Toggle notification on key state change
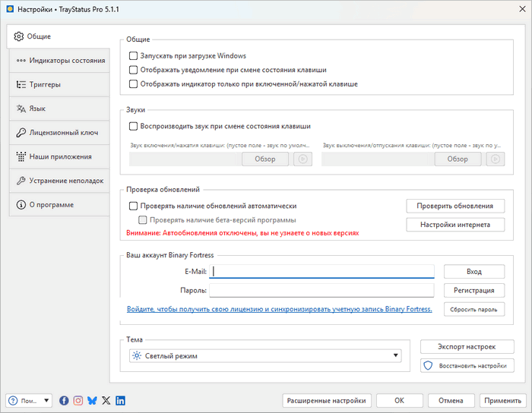The image size is (532, 413). (x=133, y=70)
